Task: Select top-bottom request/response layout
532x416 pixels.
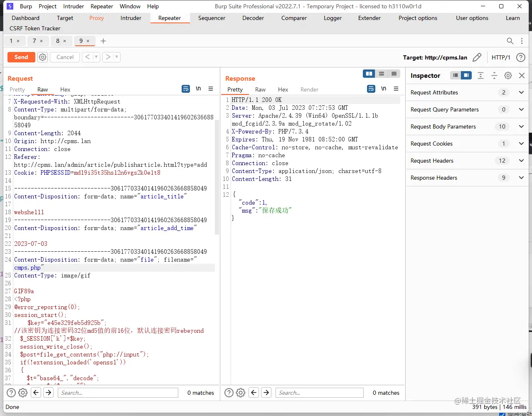Action: 382,74
